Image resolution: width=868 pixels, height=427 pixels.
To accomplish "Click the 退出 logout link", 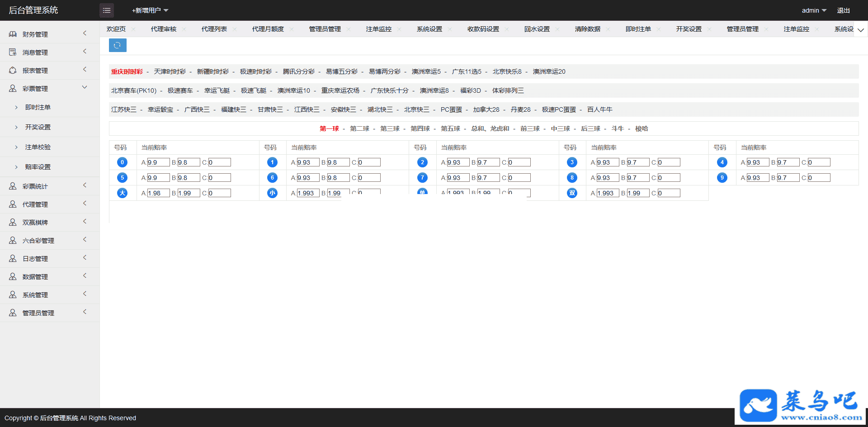I will click(x=844, y=10).
